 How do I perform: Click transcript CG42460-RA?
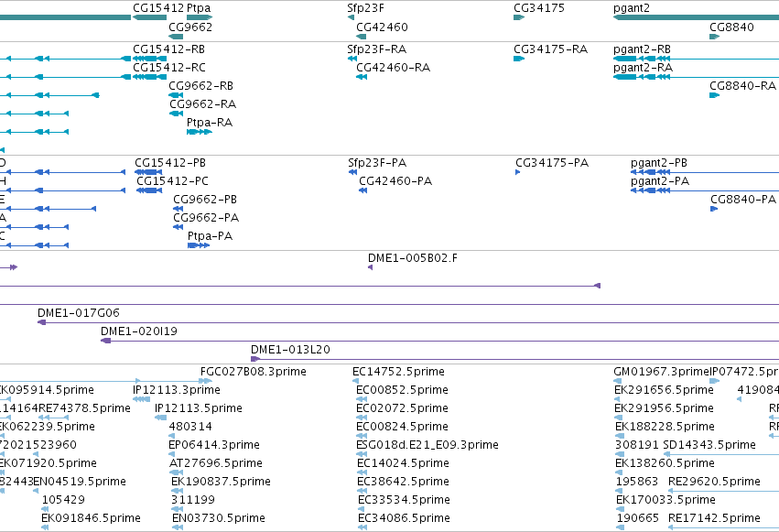[394, 68]
